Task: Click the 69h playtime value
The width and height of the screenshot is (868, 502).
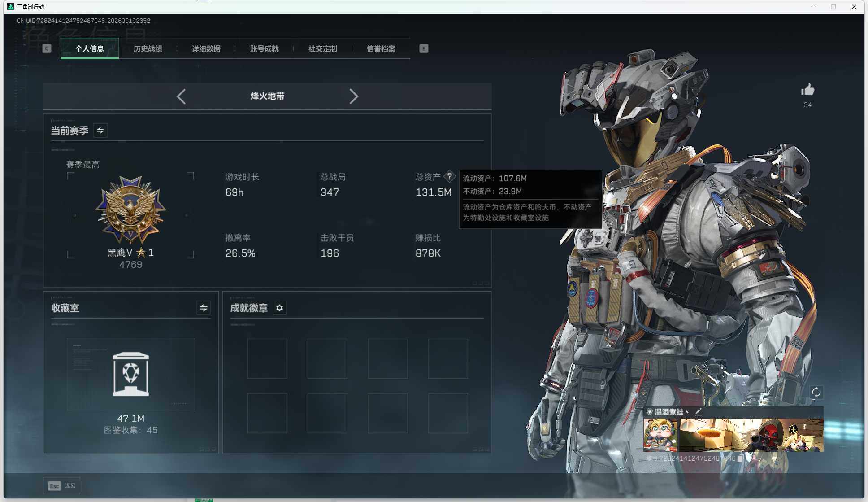Action: point(234,192)
